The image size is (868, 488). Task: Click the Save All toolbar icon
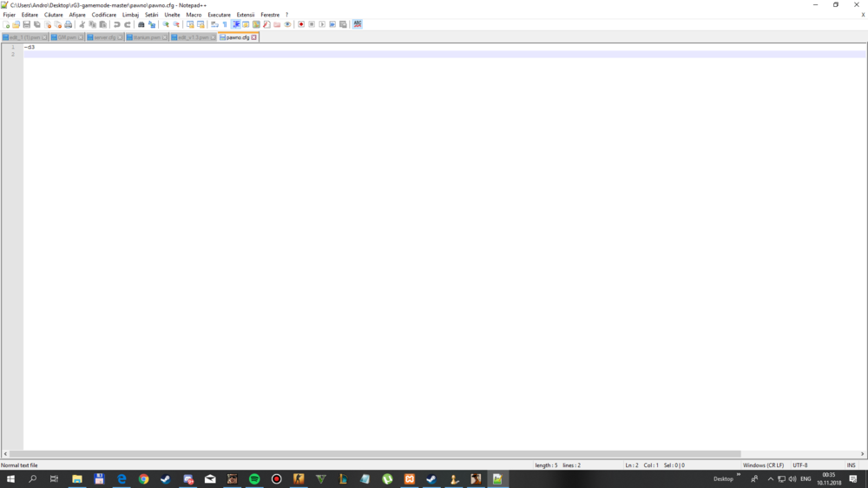(37, 24)
